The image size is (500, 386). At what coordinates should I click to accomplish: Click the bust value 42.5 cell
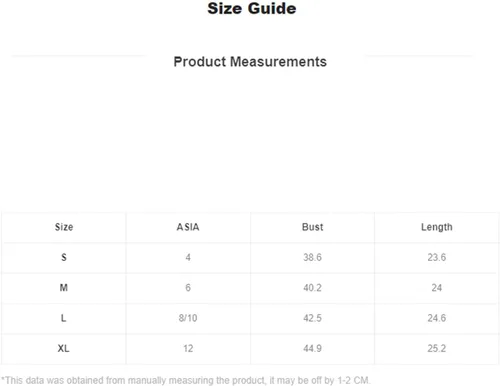coord(312,318)
